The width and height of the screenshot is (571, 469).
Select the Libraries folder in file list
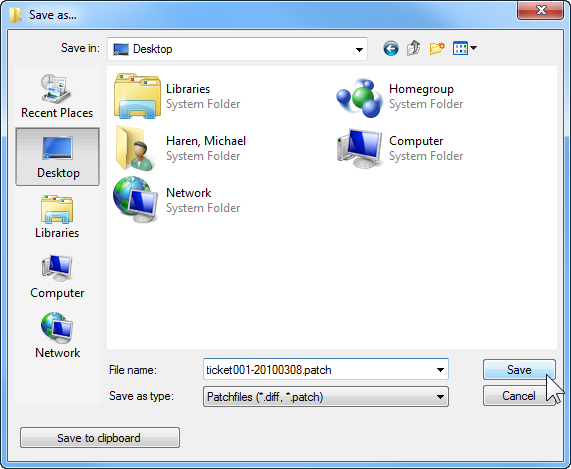point(177,97)
